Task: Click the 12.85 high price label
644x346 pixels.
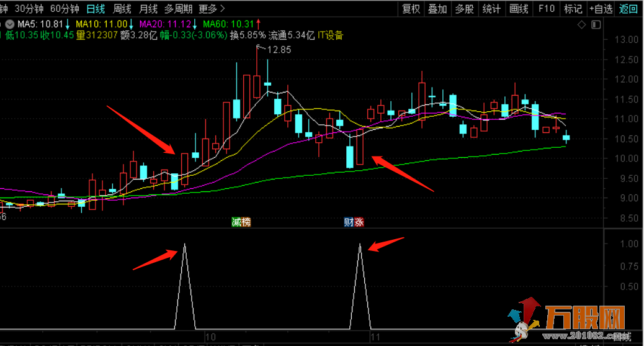Action: [279, 50]
